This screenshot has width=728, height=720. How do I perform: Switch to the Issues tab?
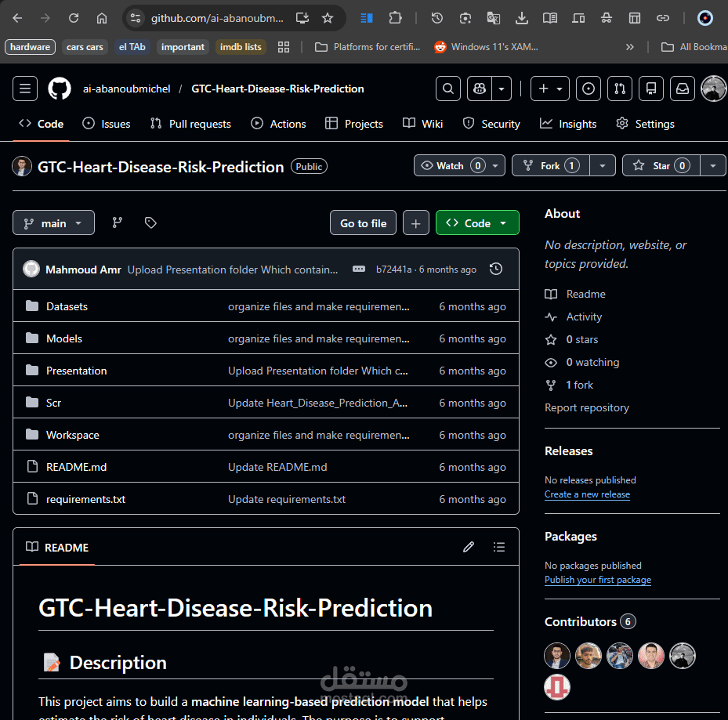pos(107,124)
